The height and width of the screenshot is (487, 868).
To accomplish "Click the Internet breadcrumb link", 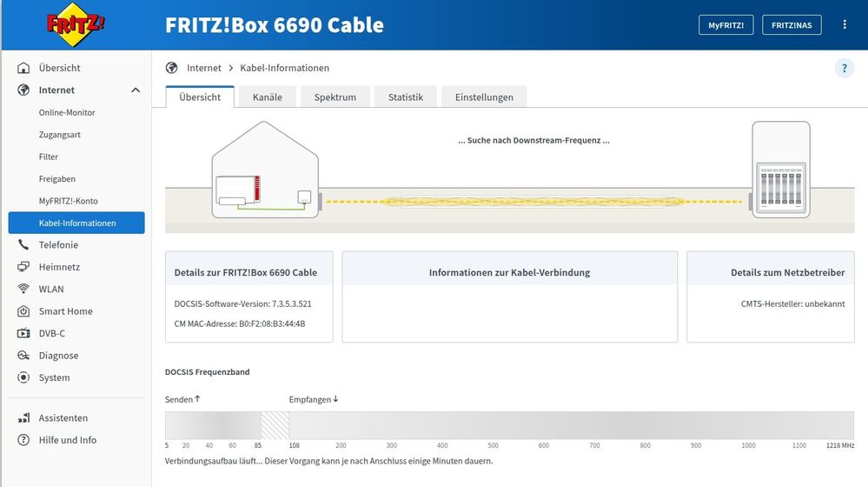I will point(203,68).
